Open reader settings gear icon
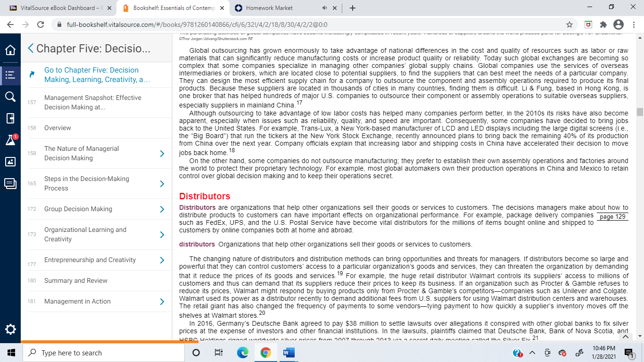 coord(10,329)
